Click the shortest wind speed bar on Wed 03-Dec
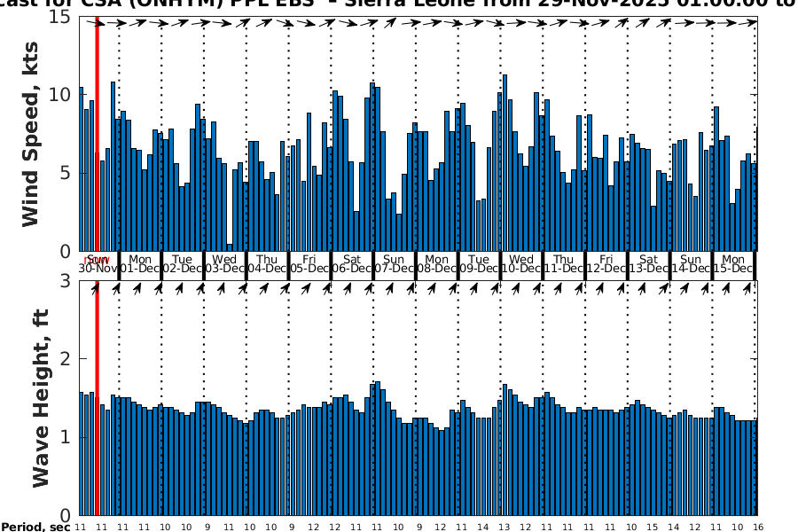Viewport: 798px width, 532px height. click(230, 247)
